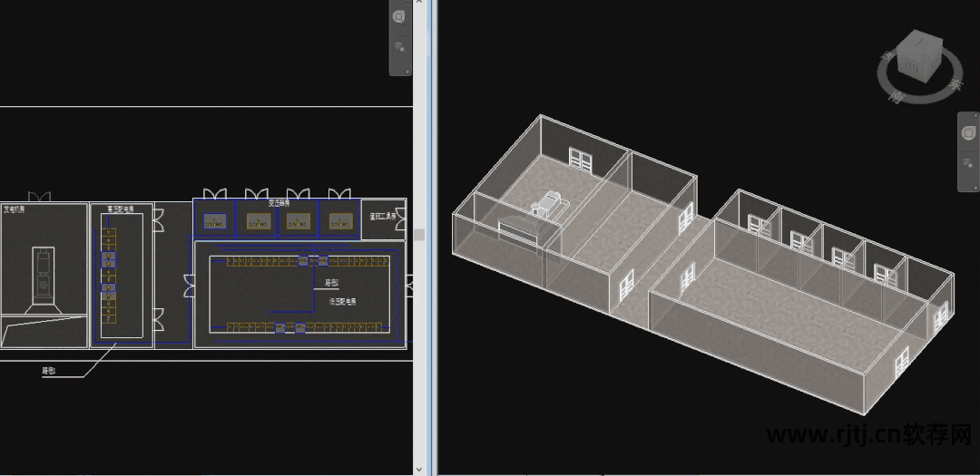Image resolution: width=980 pixels, height=476 pixels.
Task: Click the zoom region tool in the plan view navigation bar
Action: (x=400, y=46)
